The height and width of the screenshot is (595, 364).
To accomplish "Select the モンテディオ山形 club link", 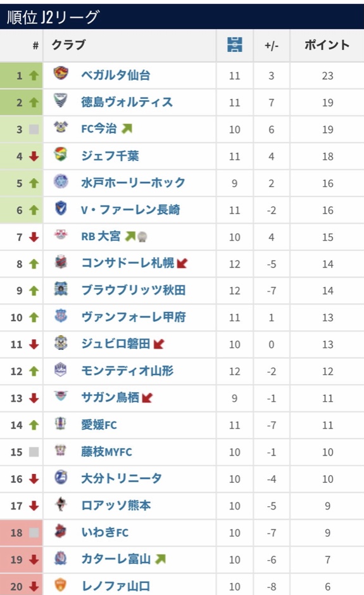I will [127, 371].
